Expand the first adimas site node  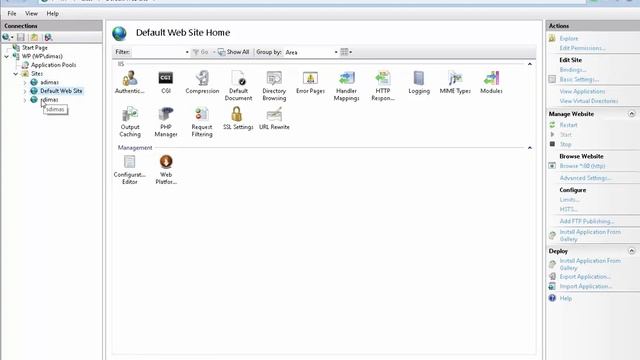click(25, 82)
